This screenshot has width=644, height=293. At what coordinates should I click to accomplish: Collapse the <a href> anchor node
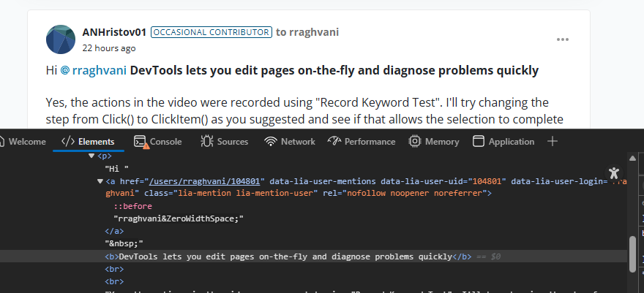tap(100, 180)
